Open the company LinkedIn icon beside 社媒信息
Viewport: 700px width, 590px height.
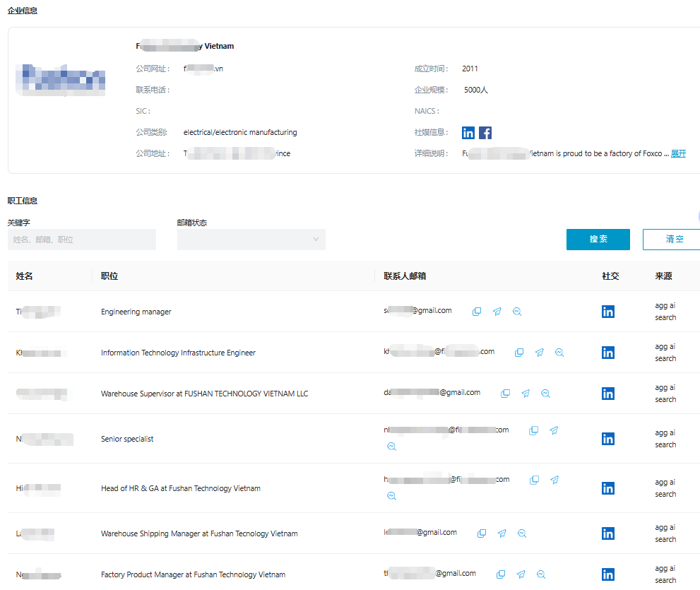pyautogui.click(x=468, y=133)
